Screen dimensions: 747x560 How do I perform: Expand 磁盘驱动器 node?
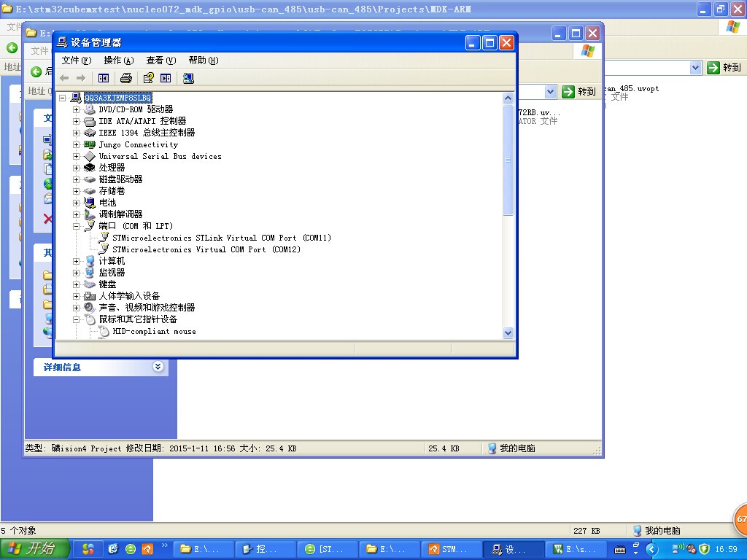76,179
